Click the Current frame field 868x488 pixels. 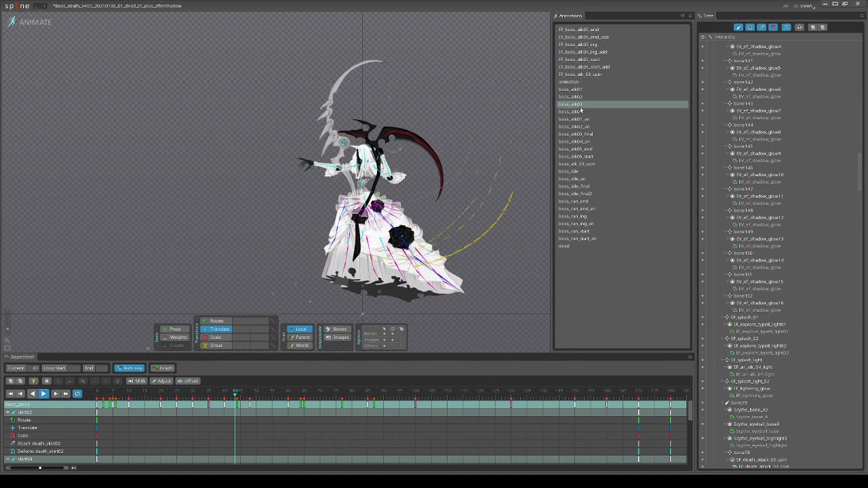23,368
